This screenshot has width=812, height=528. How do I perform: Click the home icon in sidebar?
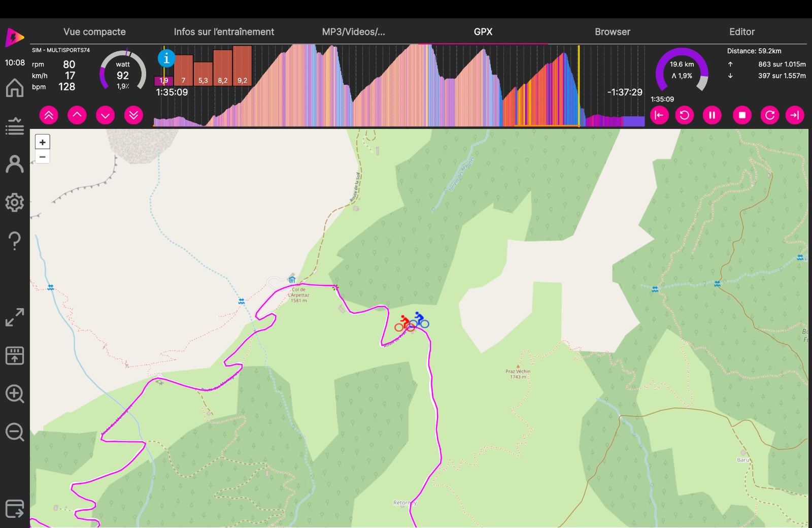point(14,88)
